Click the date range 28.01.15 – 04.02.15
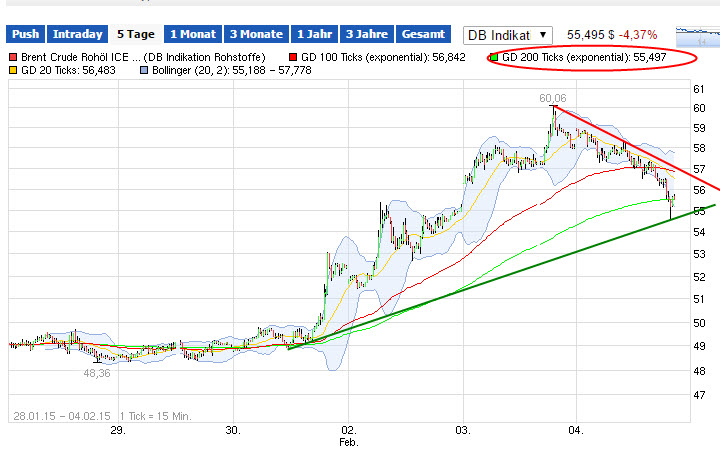 [x=62, y=416]
